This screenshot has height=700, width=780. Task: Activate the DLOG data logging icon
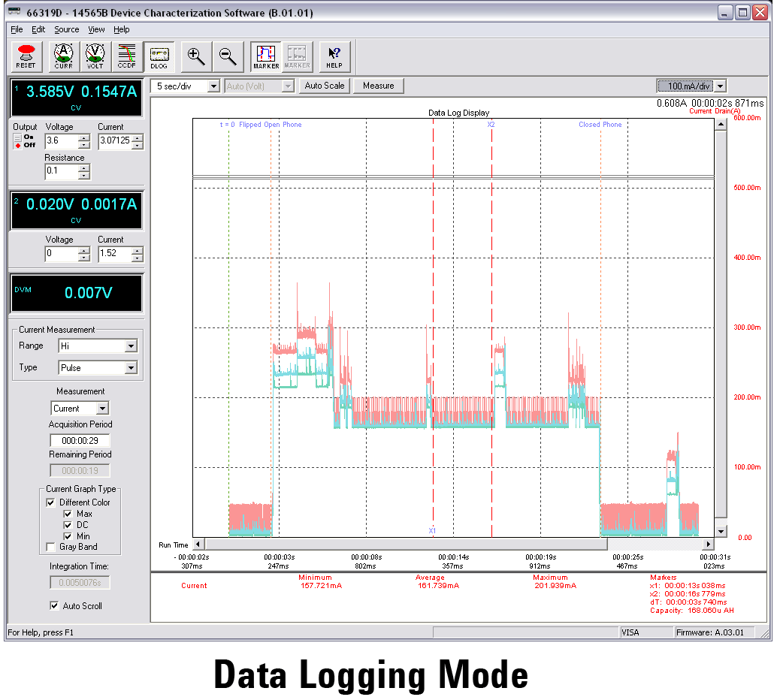pyautogui.click(x=159, y=56)
